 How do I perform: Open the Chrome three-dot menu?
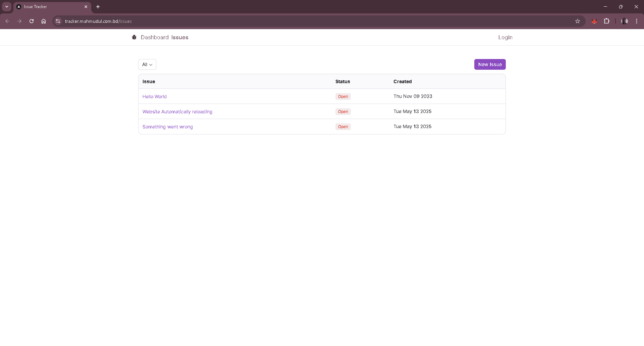pyautogui.click(x=637, y=21)
